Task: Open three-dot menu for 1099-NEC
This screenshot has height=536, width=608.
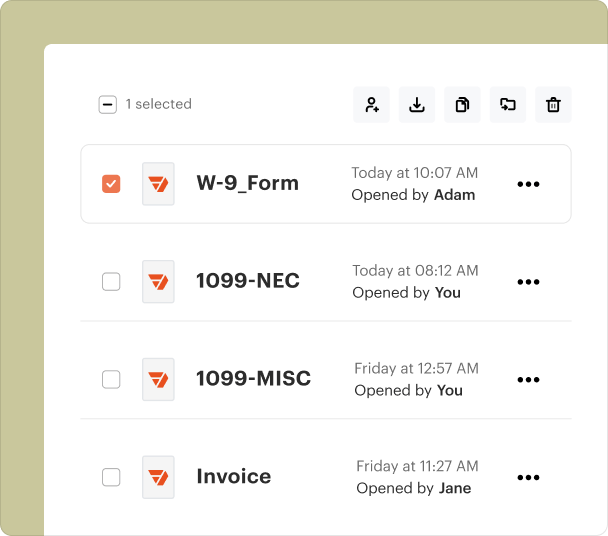Action: click(x=528, y=282)
